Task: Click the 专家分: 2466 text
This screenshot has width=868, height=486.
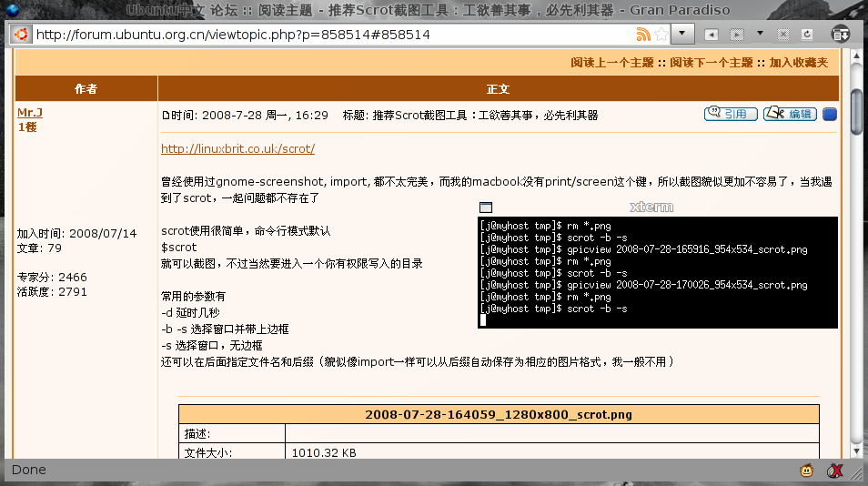Action: click(x=52, y=277)
